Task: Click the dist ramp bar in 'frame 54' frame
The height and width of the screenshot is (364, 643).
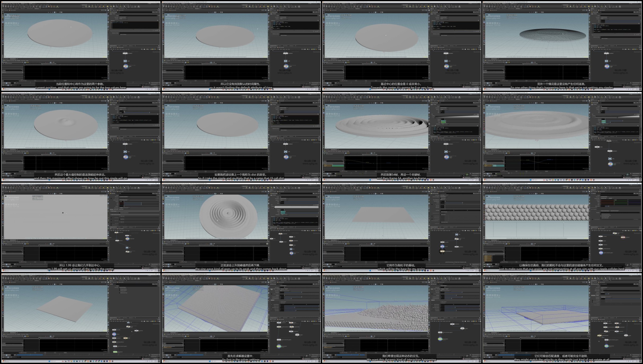Action: coord(457,116)
